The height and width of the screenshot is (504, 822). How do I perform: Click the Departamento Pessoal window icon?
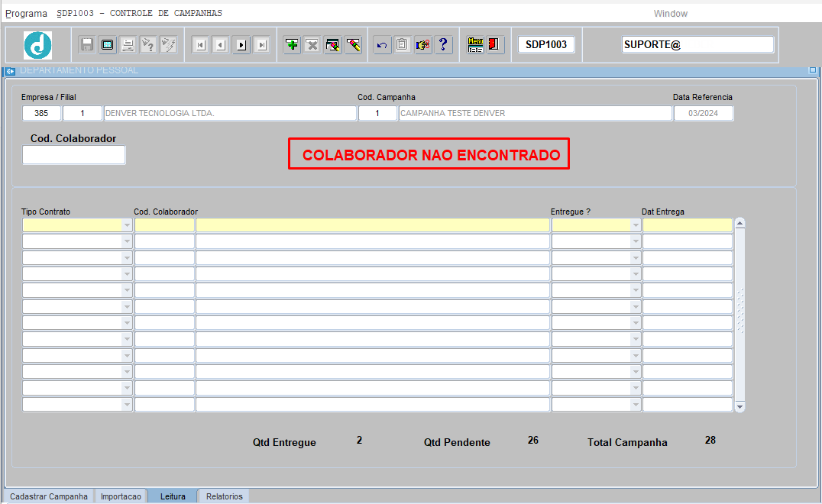11,71
